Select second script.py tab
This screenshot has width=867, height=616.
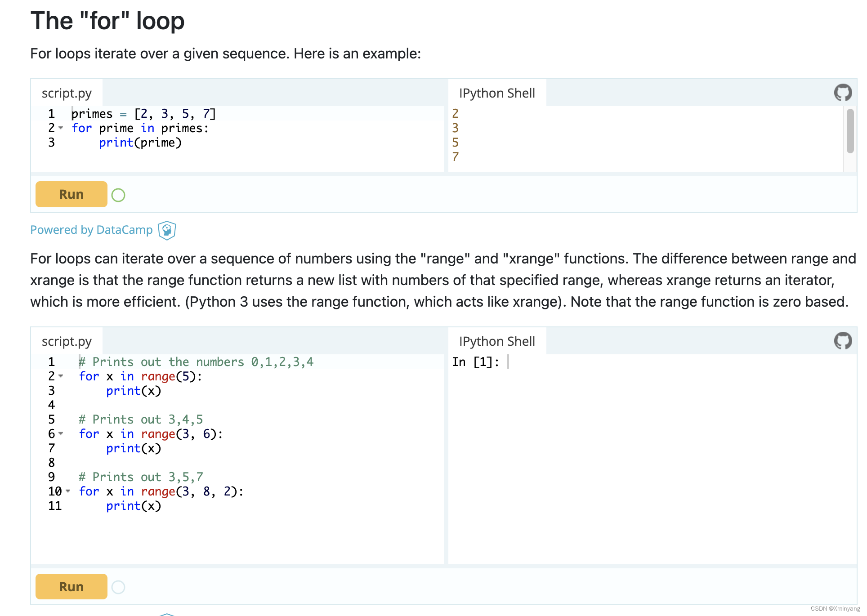[x=67, y=341]
